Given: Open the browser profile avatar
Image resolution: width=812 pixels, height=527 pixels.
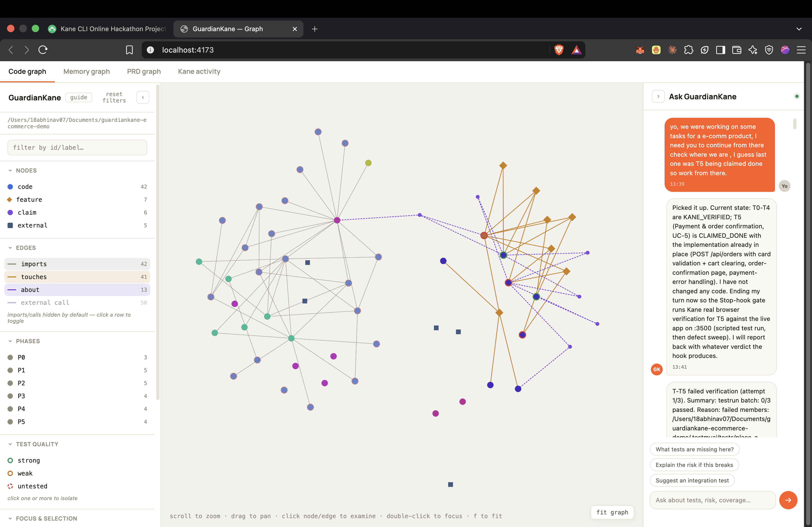Looking at the screenshot, I should click(785, 50).
